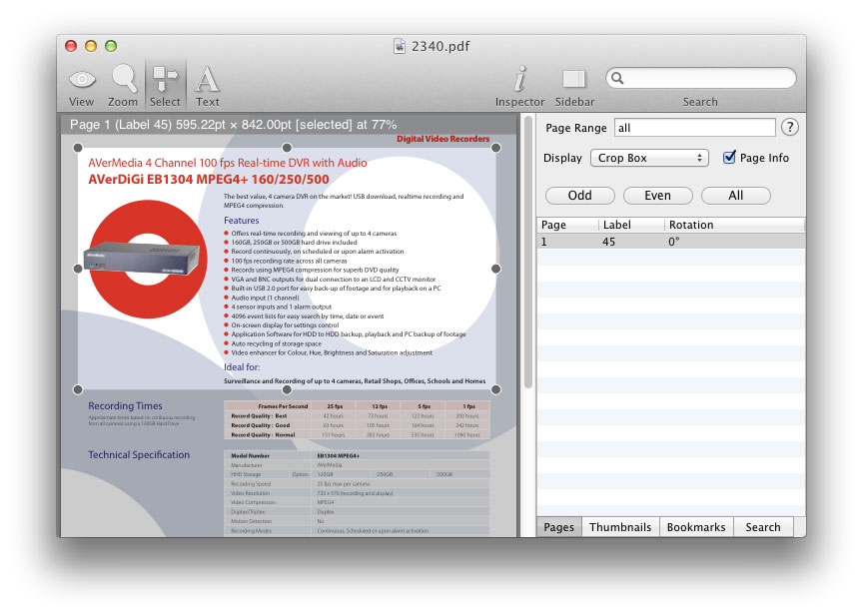This screenshot has height=616, width=863.
Task: Open the Inspector panel
Action: 519,86
